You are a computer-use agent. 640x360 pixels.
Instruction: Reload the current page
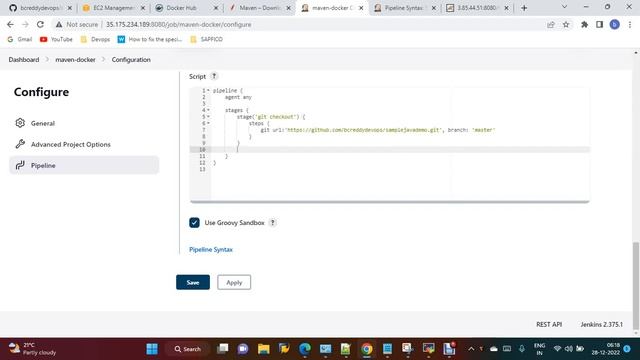pyautogui.click(x=40, y=24)
